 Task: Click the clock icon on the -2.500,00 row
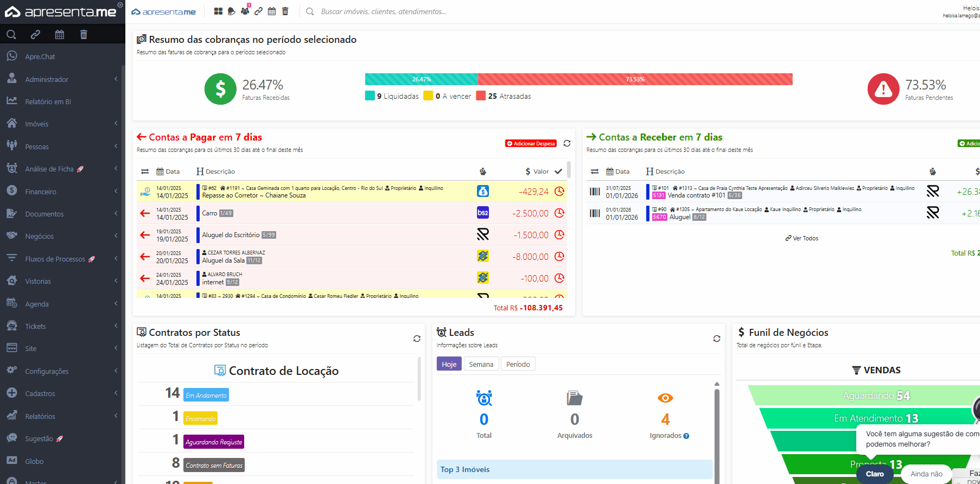point(559,213)
